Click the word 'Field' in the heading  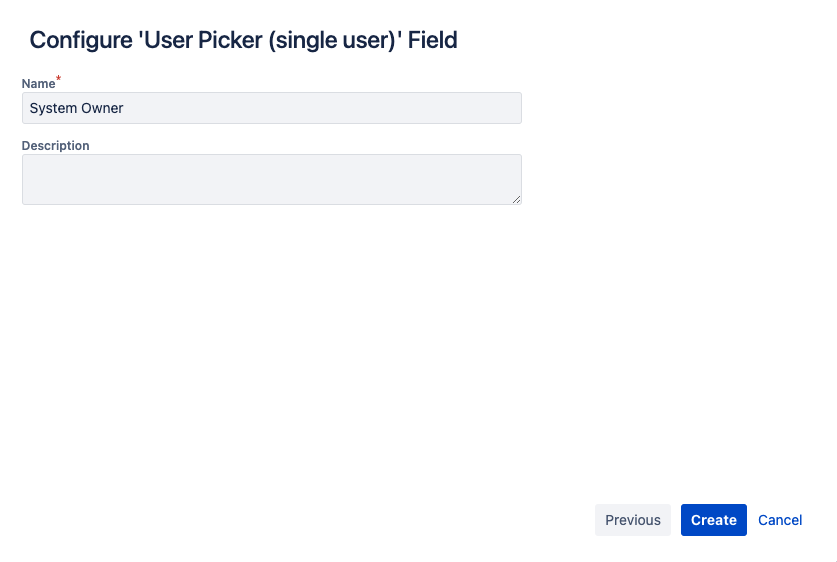tap(432, 40)
